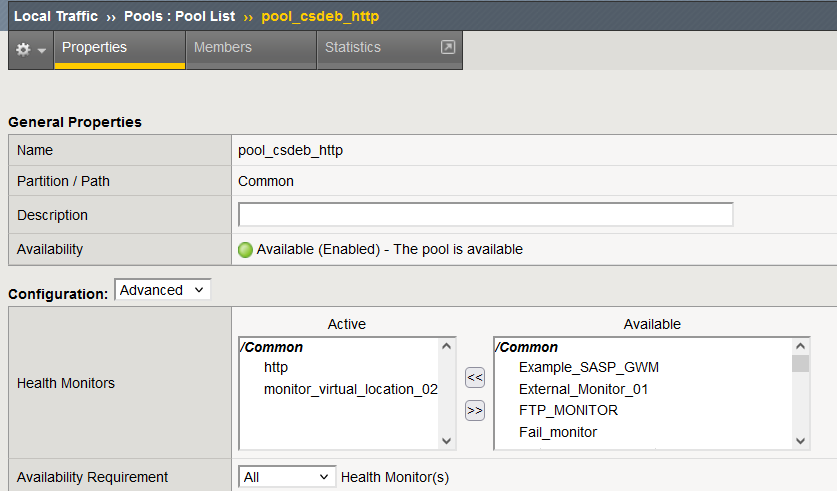Viewport: 837px width, 491px height.
Task: Click the Statistics pop-out window icon
Action: click(x=447, y=47)
